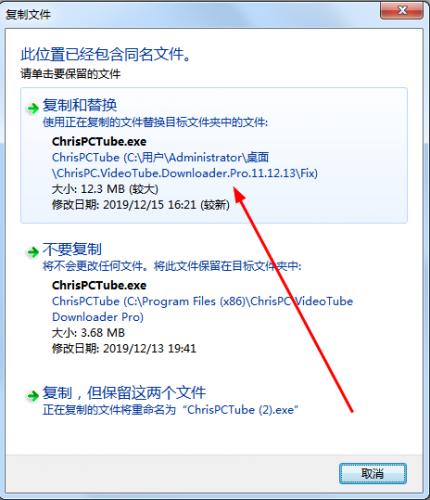Select 复制,但保留这两个文件 option title
The image size is (430, 500).
pos(124,393)
